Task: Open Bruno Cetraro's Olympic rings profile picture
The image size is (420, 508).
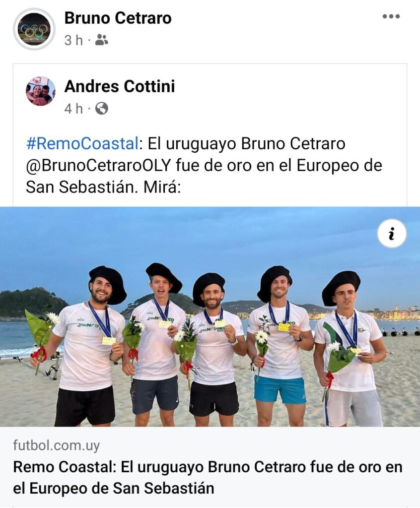Action: tap(34, 29)
